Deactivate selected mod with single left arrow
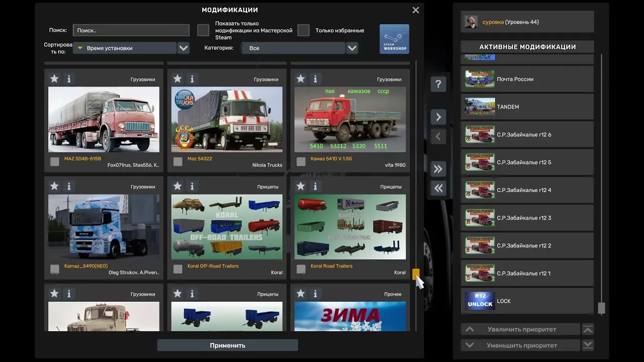 (438, 136)
